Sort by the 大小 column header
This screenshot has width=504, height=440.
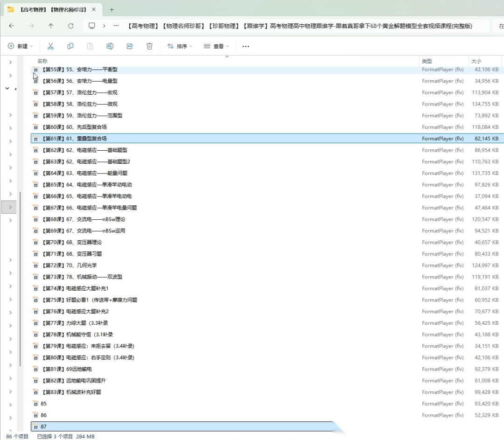476,61
